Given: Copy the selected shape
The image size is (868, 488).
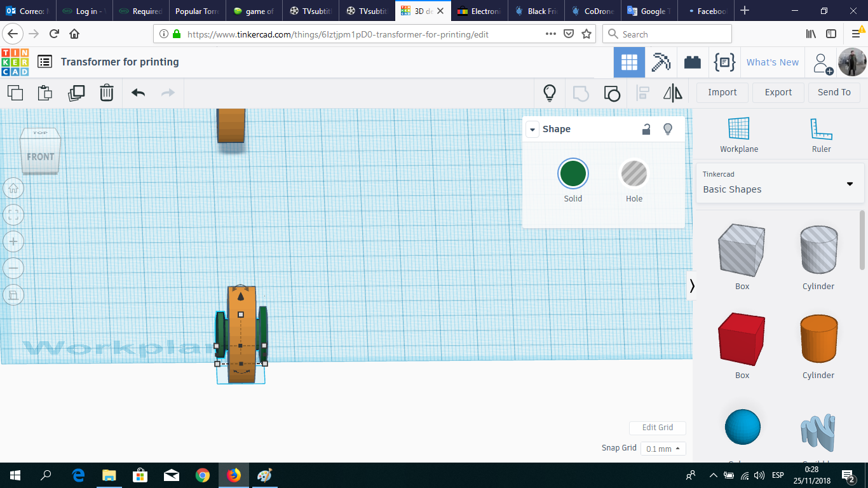Looking at the screenshot, I should tap(15, 93).
